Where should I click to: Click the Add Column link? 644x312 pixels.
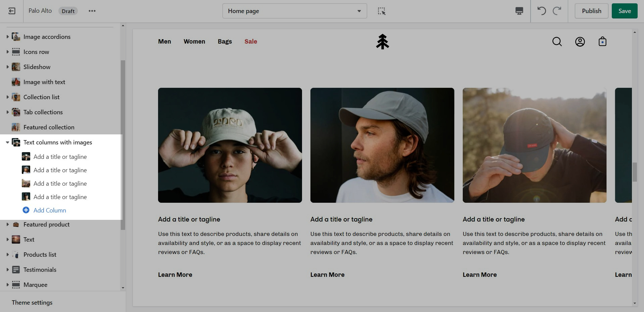[50, 210]
